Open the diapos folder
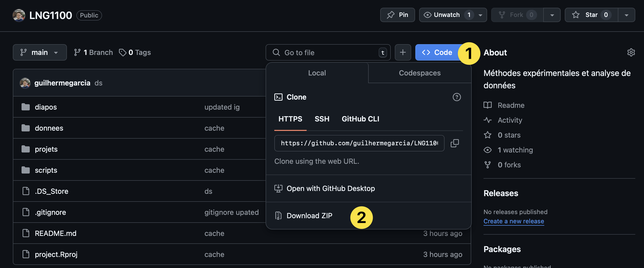Image resolution: width=644 pixels, height=268 pixels. coord(46,107)
